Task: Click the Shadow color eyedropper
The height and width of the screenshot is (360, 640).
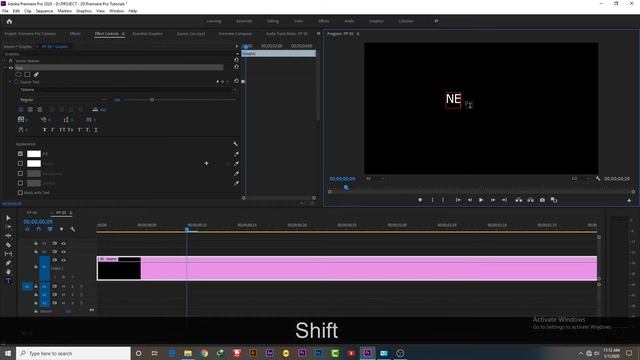Action: [236, 183]
